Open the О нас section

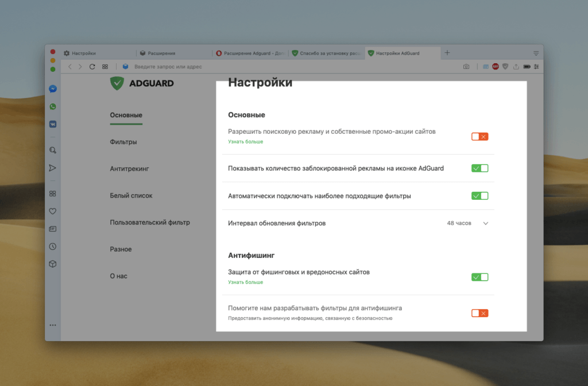pyautogui.click(x=118, y=276)
